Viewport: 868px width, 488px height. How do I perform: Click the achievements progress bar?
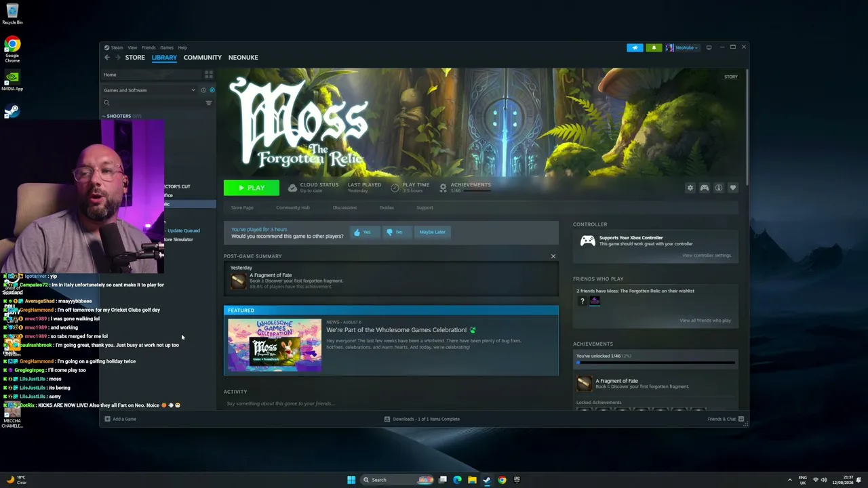click(x=656, y=363)
